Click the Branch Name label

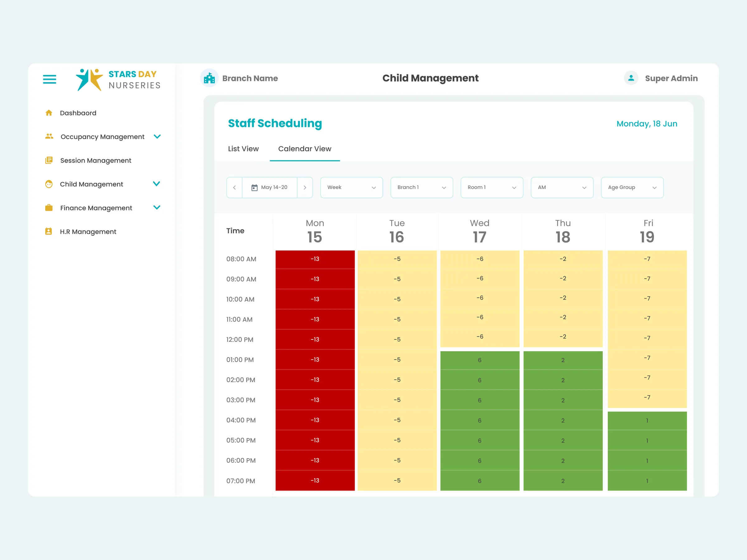(250, 78)
